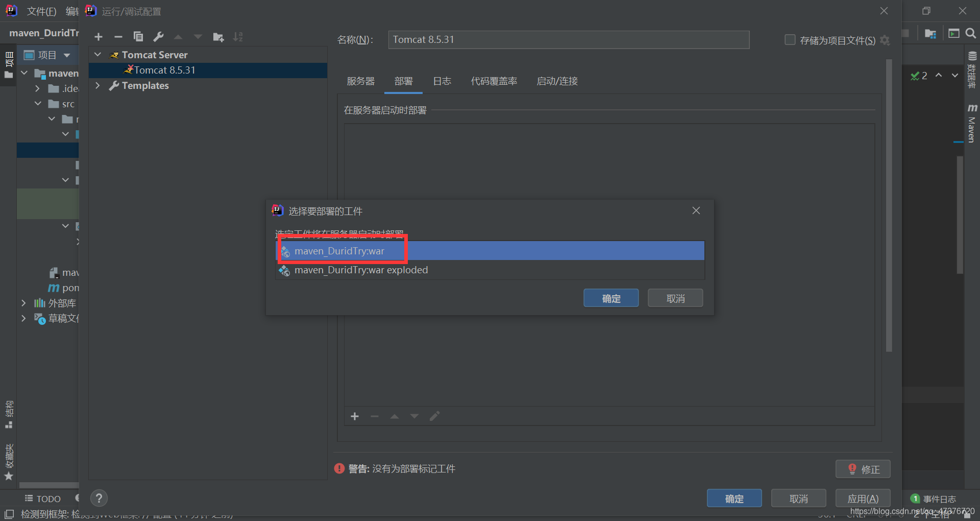Expand .idea folder in project tree
This screenshot has width=980, height=521.
(37, 88)
